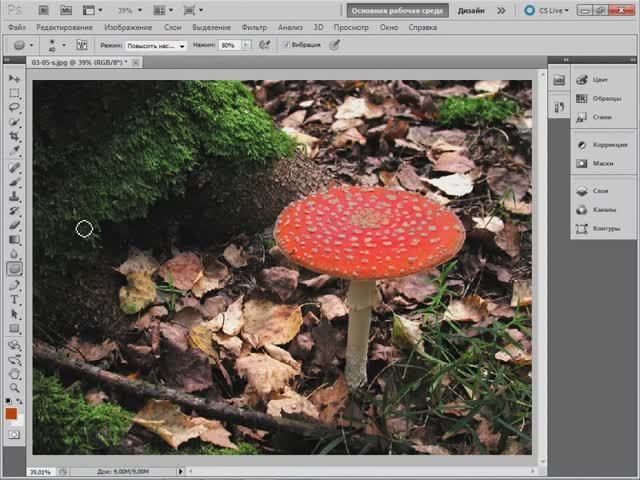Viewport: 640px width, 480px height.
Task: Open History panel icon in right dock
Action: click(559, 107)
